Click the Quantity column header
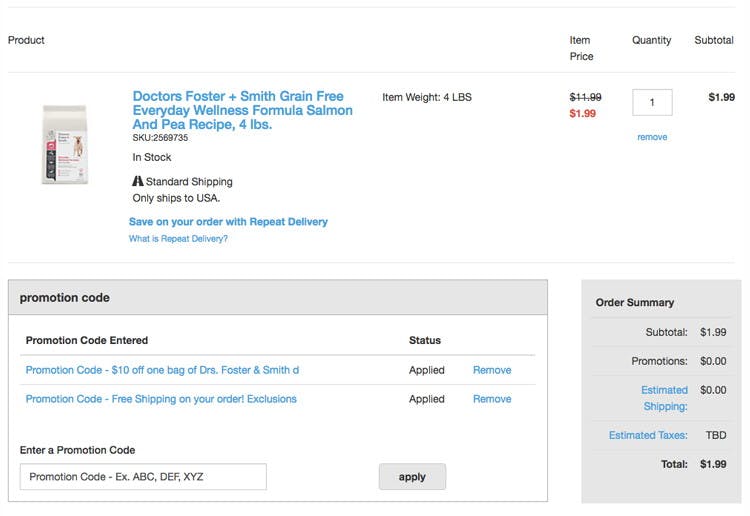 (651, 40)
